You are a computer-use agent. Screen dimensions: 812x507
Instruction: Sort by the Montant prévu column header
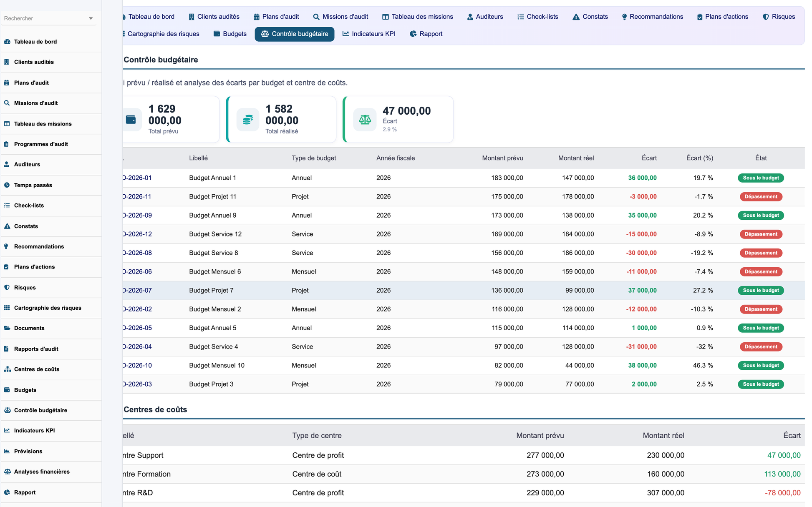[x=502, y=158]
